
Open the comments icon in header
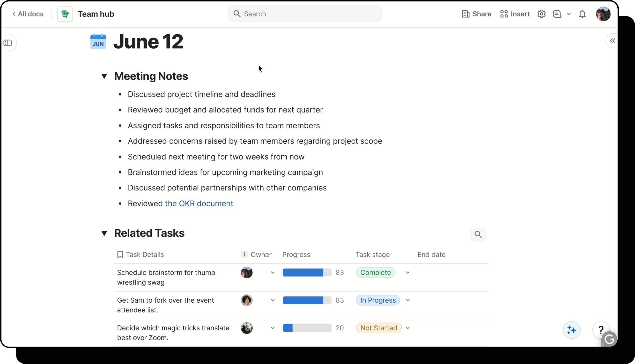[557, 14]
